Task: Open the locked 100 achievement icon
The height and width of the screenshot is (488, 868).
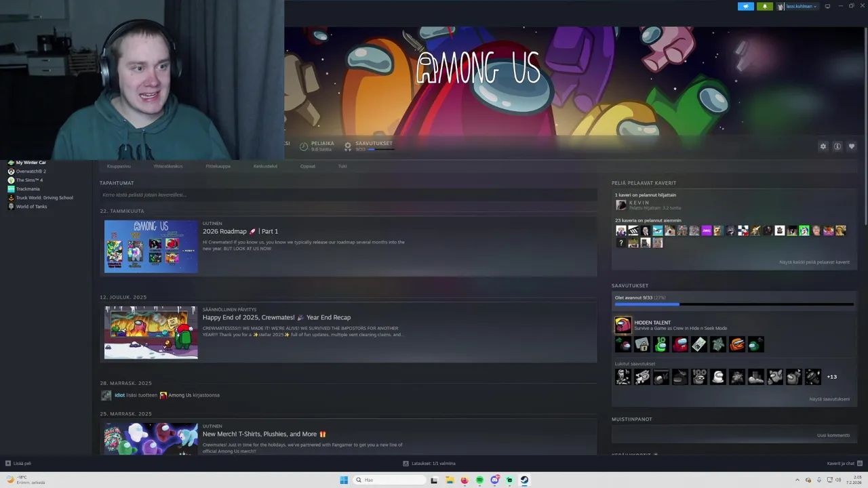Action: [698, 377]
